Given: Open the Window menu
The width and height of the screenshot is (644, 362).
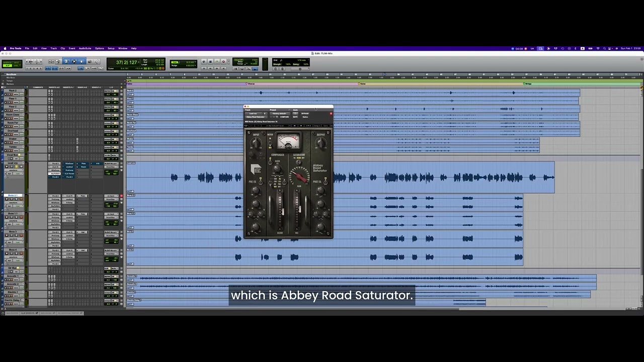Looking at the screenshot, I should 123,48.
